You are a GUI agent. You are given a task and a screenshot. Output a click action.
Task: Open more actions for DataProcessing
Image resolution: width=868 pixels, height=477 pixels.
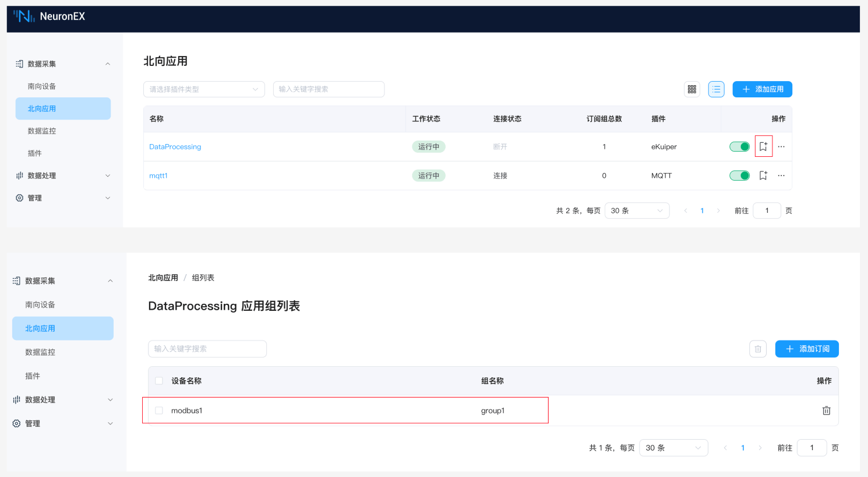click(x=781, y=146)
